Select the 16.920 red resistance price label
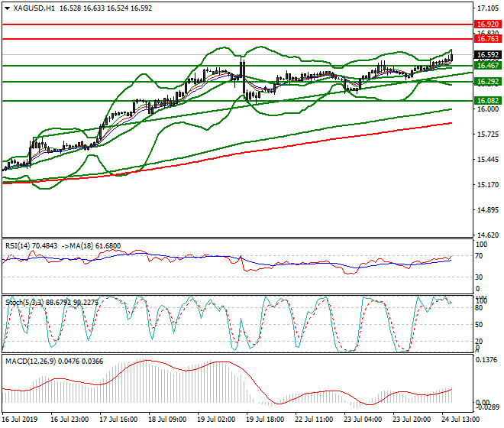The image size is (504, 428). 487,24
